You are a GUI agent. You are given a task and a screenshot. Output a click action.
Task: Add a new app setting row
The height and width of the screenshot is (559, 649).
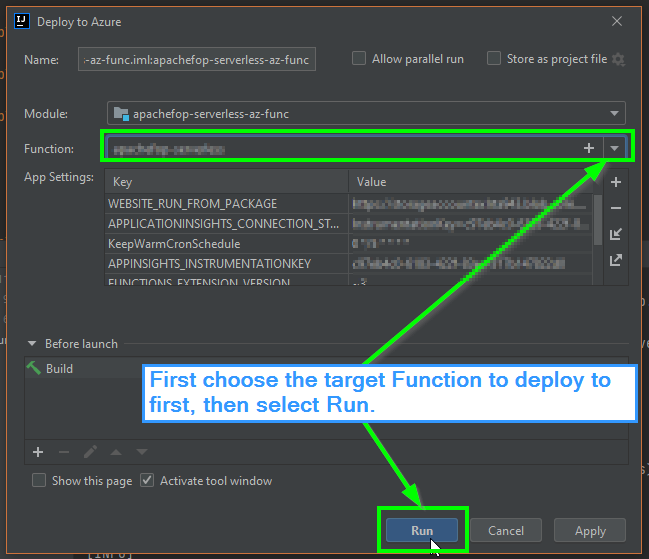click(616, 182)
